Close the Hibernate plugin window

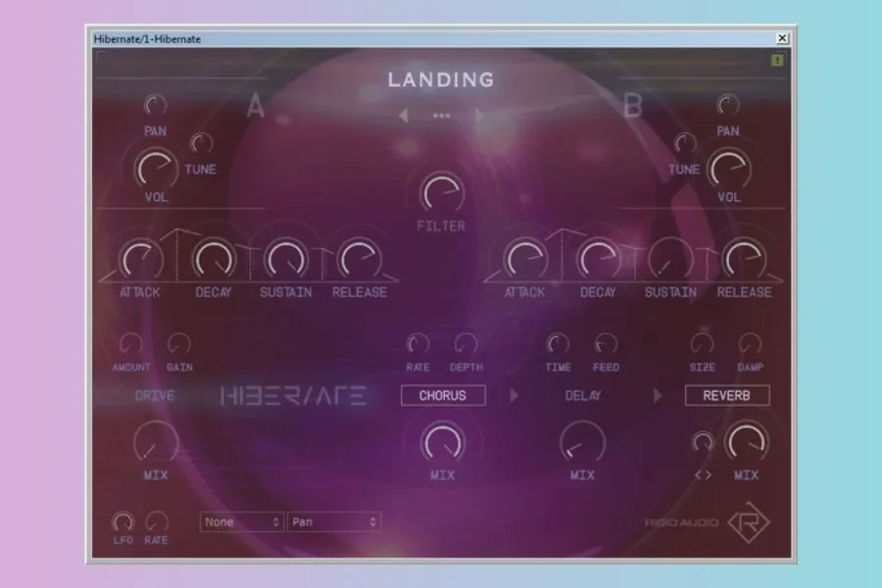coord(782,38)
